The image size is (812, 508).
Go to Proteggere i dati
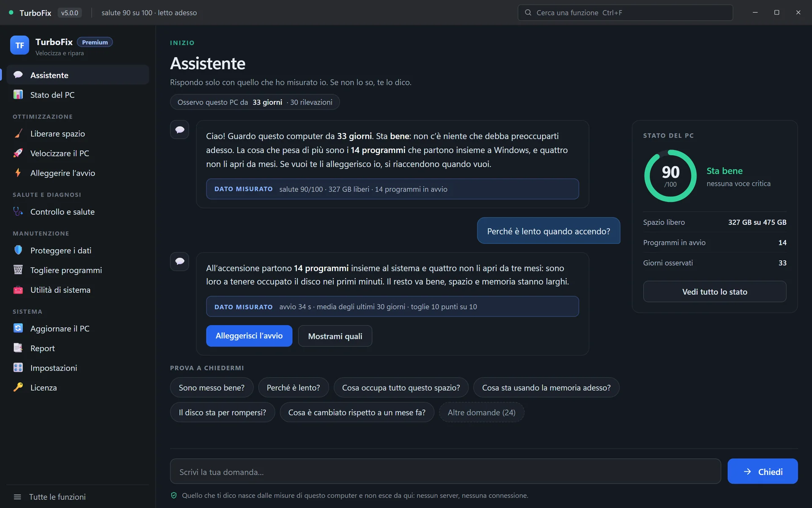tap(78, 251)
